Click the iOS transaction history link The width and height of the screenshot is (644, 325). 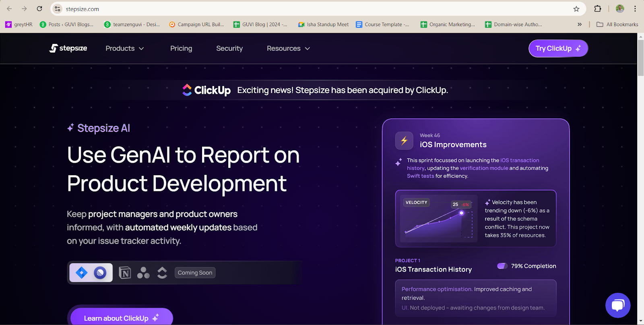click(x=520, y=160)
